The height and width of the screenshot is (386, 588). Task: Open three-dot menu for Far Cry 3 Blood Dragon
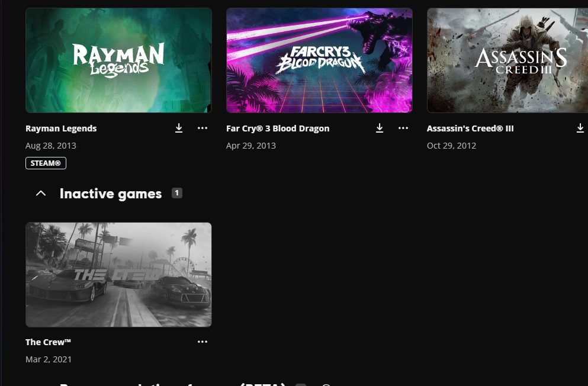click(403, 128)
